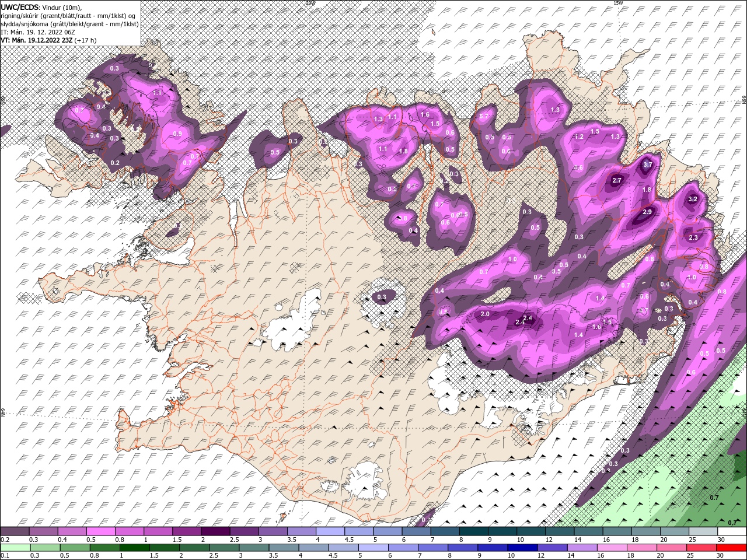Click the rigning/skúrir legend description line
This screenshot has width=747, height=560.
pyautogui.click(x=68, y=15)
